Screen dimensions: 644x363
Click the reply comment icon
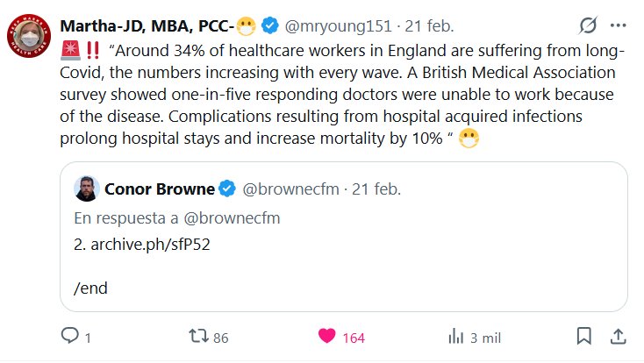(70, 337)
